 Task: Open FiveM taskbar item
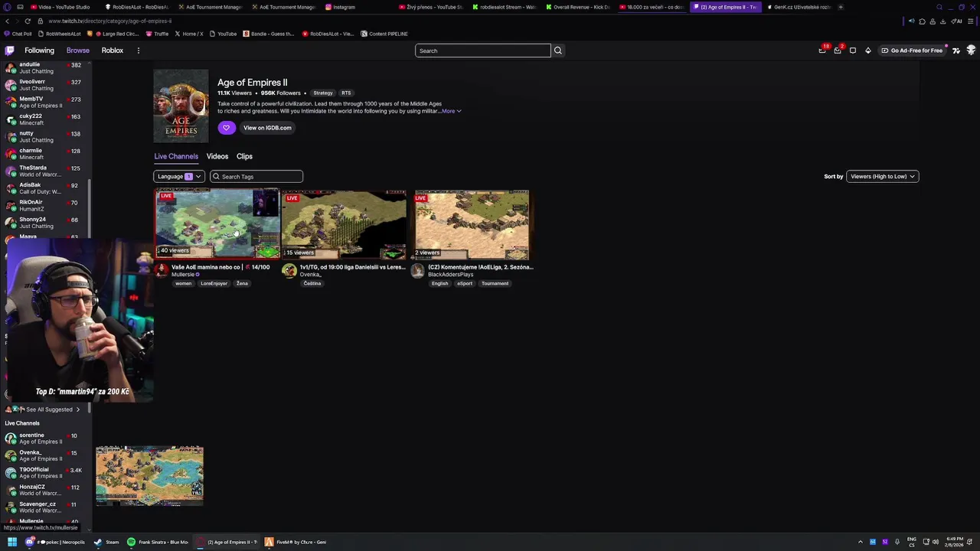[296, 542]
